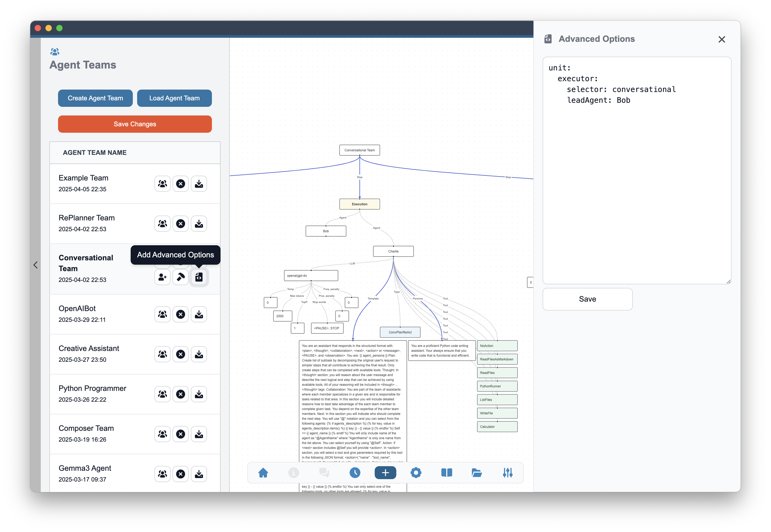The image size is (771, 532).
Task: Select the PythonRunner tool node
Action: pos(497,386)
